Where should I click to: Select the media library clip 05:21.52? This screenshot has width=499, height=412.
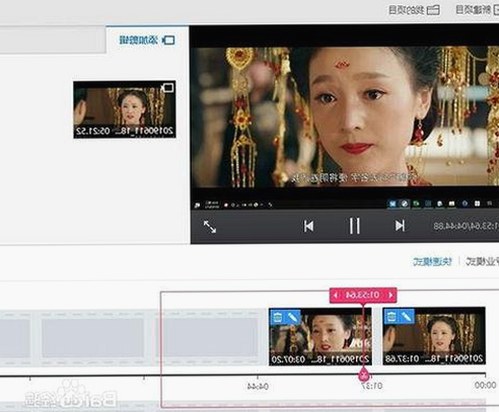point(124,109)
